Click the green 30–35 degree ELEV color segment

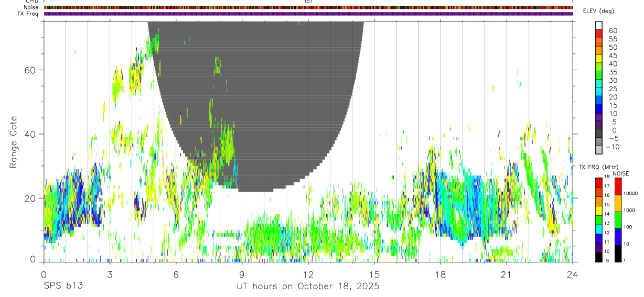(599, 75)
